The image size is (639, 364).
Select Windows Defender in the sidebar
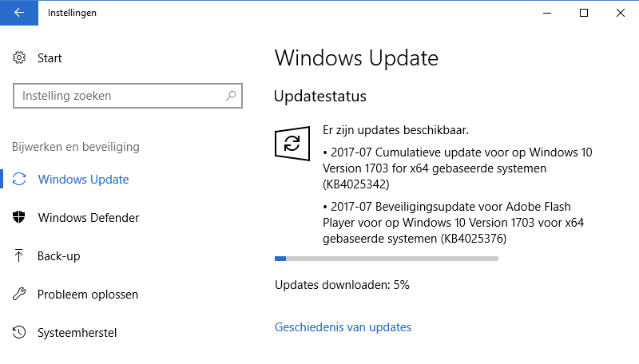[88, 218]
